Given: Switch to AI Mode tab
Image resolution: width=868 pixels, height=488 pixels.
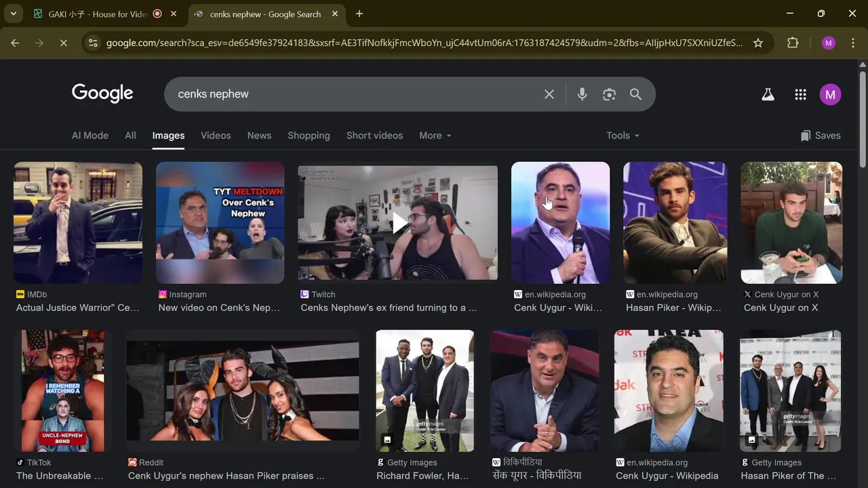Looking at the screenshot, I should (x=90, y=136).
